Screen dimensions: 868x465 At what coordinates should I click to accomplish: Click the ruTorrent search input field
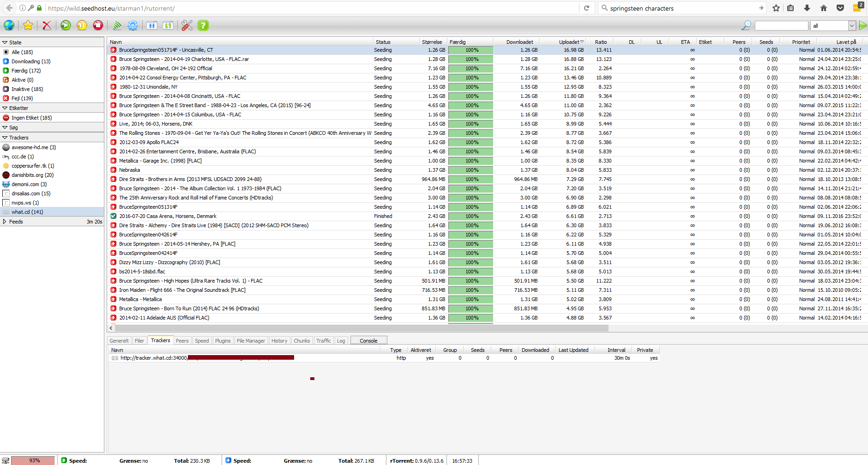(x=781, y=26)
